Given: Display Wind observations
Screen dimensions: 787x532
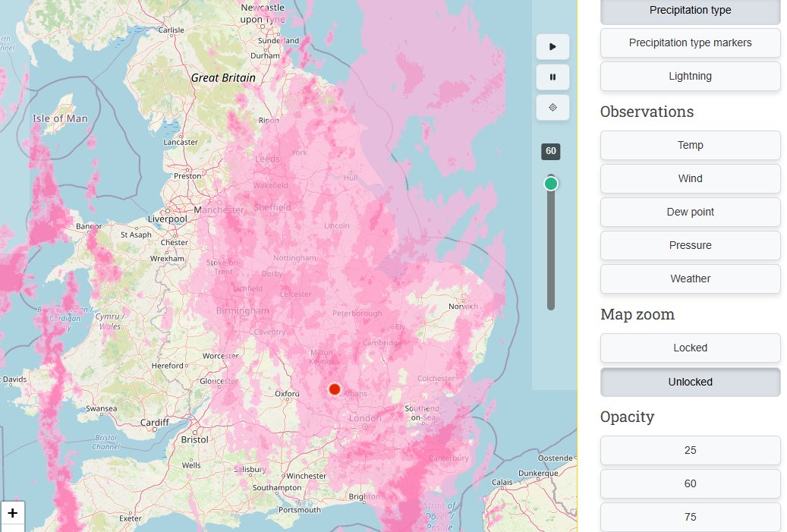Looking at the screenshot, I should pyautogui.click(x=689, y=178).
